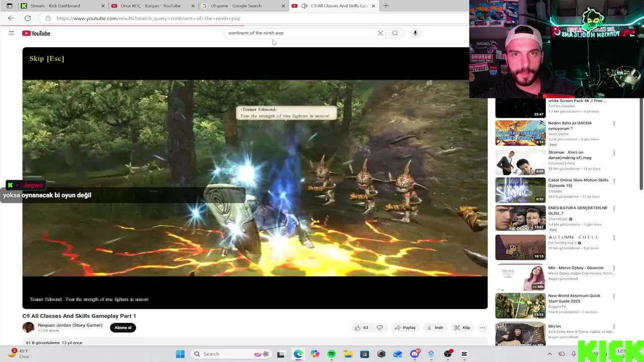Open options for Mix'im playlist
This screenshot has width=644, height=362.
tap(614, 327)
